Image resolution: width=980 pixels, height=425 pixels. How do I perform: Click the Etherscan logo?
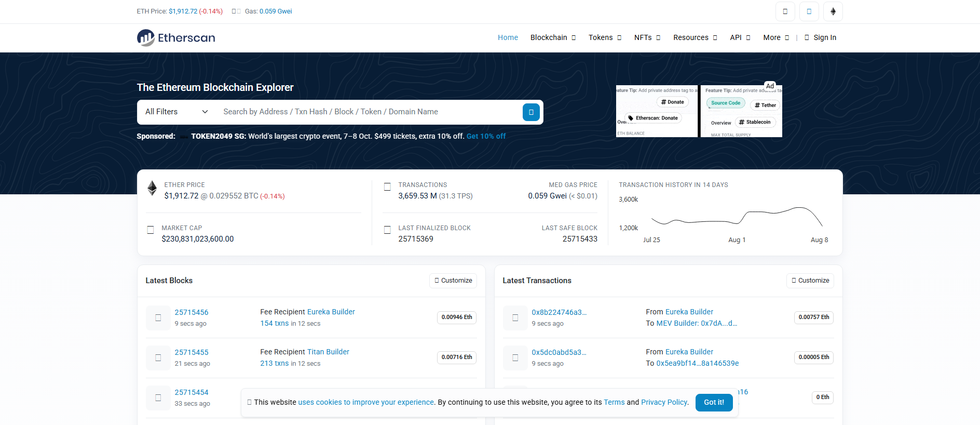click(x=176, y=37)
